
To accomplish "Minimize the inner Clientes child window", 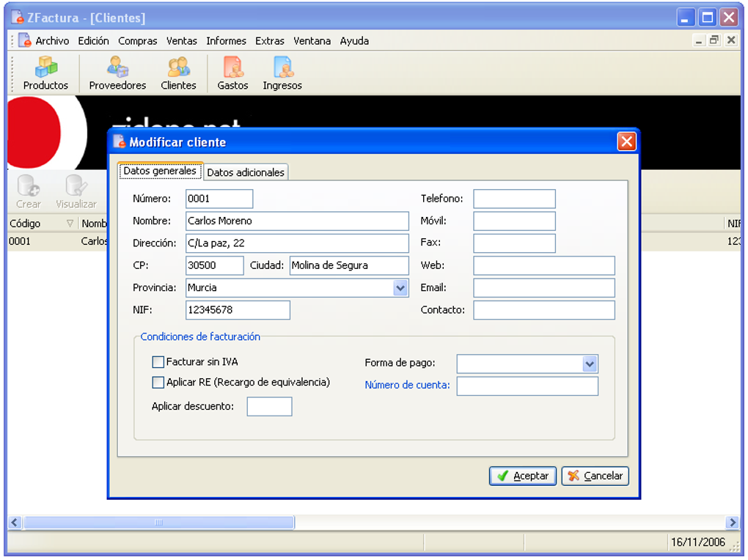I will point(698,40).
